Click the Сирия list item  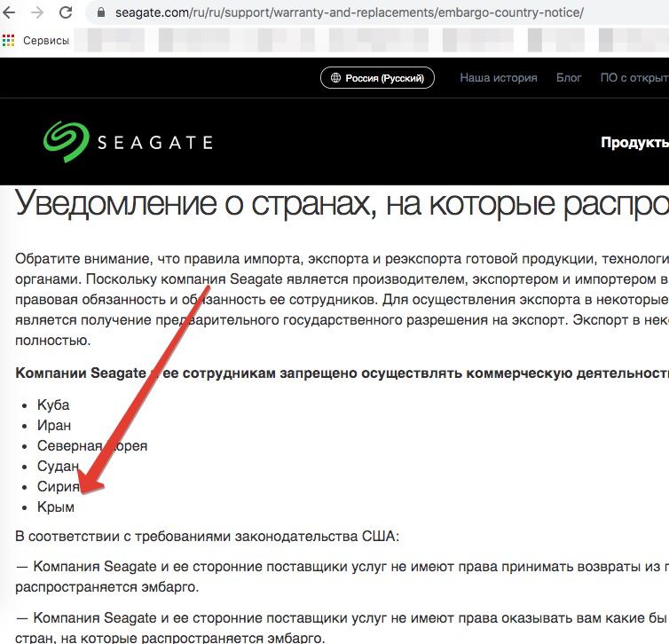(59, 487)
